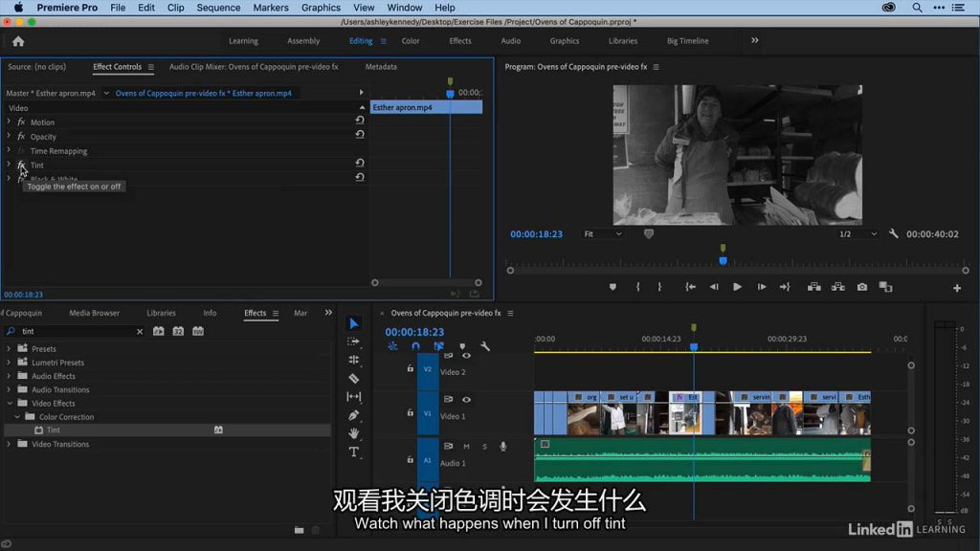The width and height of the screenshot is (980, 551).
Task: Filter Accelerated Effects in Effects panel
Action: 159,331
